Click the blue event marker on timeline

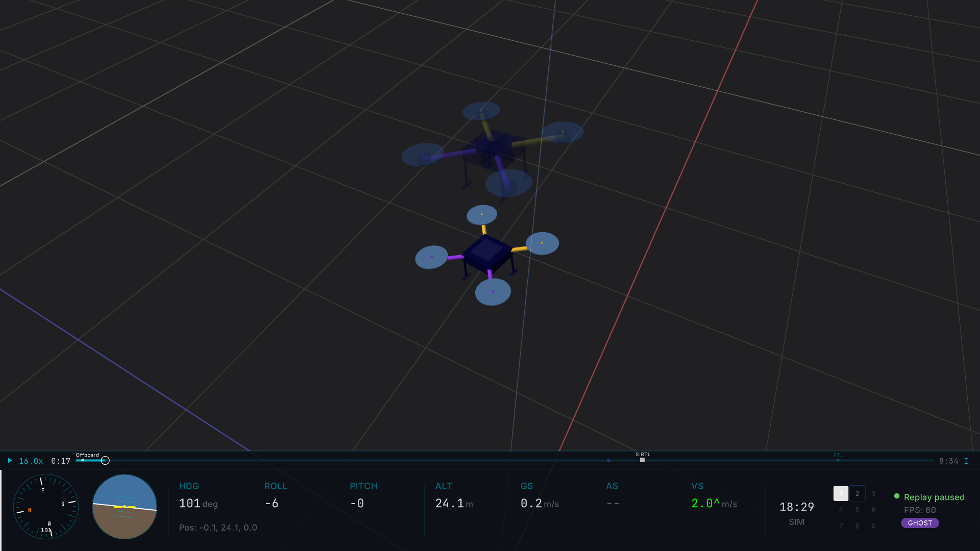point(608,460)
